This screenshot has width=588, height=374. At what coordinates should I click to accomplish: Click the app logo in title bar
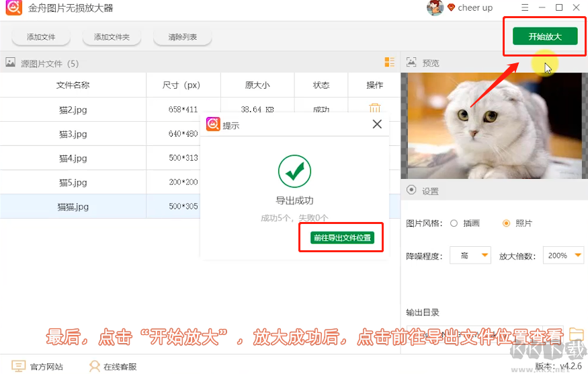(14, 7)
